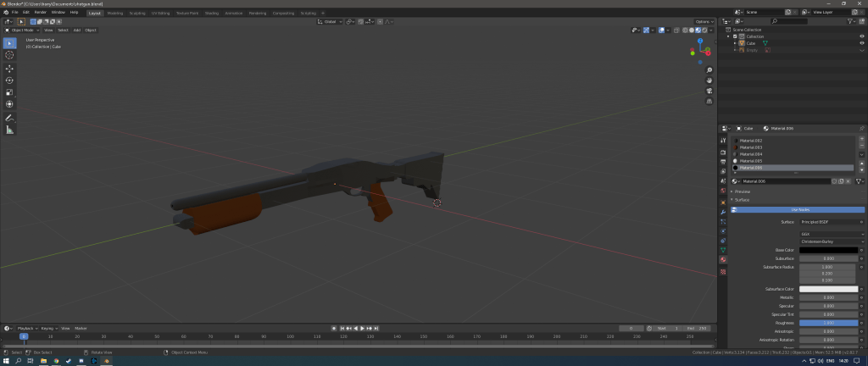
Task: Open the Material properties tab
Action: pos(723,259)
